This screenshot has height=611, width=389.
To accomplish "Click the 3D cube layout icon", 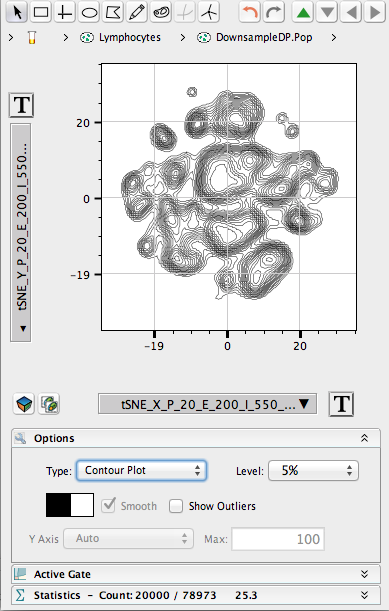I will [25, 404].
